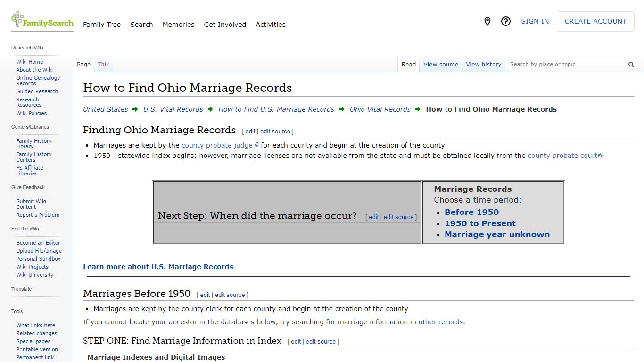644x362 pixels.
Task: Open the FamilySearch logo homepage
Action: pyautogui.click(x=42, y=20)
